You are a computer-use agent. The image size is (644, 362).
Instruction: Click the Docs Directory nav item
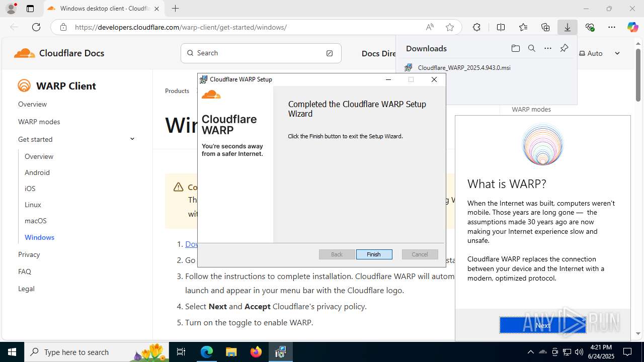pyautogui.click(x=378, y=53)
